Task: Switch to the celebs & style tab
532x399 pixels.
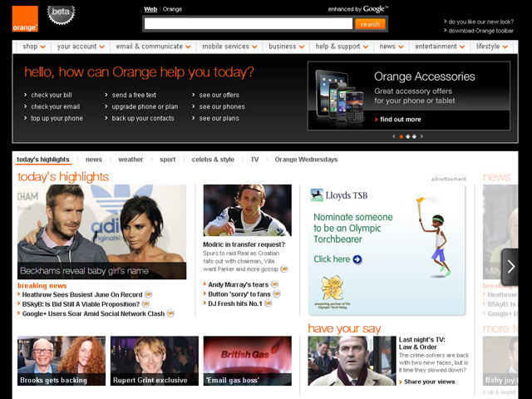Action: point(213,160)
